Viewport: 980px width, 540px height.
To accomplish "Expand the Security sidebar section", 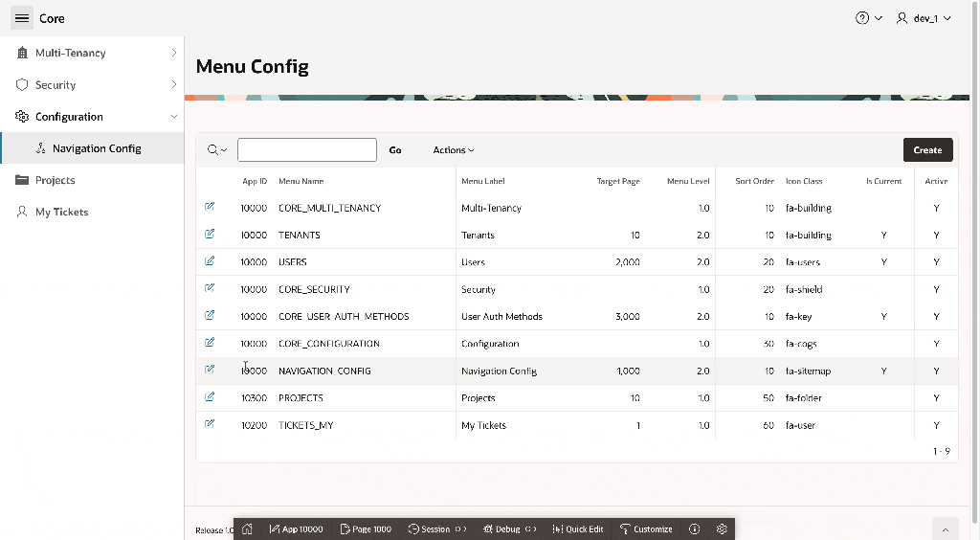I will tap(173, 84).
